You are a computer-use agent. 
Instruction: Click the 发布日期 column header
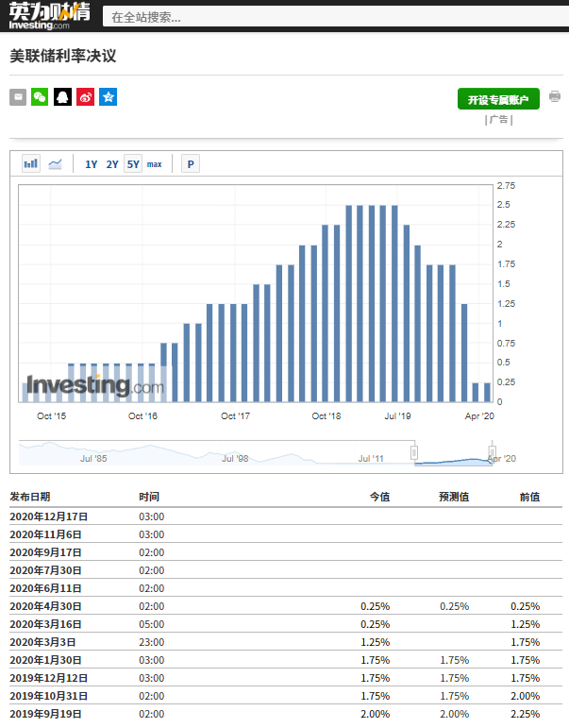pyautogui.click(x=30, y=497)
